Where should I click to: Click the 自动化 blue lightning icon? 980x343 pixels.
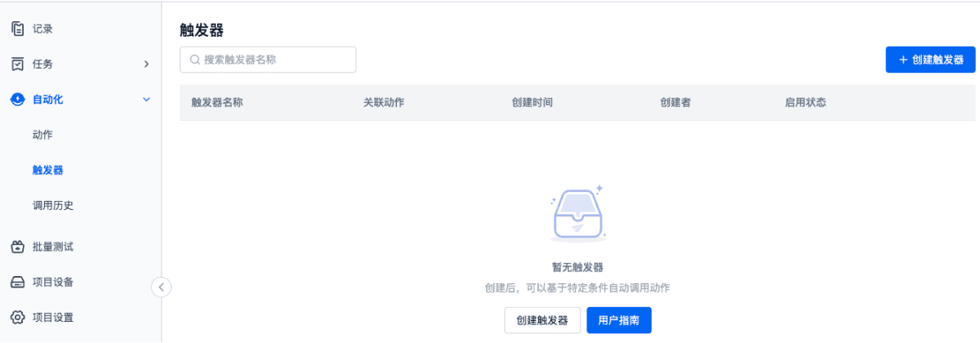click(x=17, y=100)
